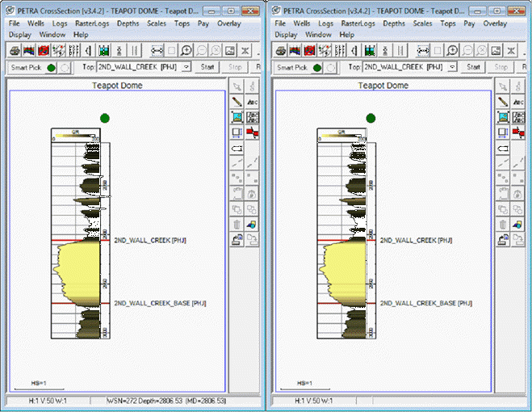Toggle empty circle Smart Pick button in left window
Image resolution: width=532 pixels, height=412 pixels.
64,68
